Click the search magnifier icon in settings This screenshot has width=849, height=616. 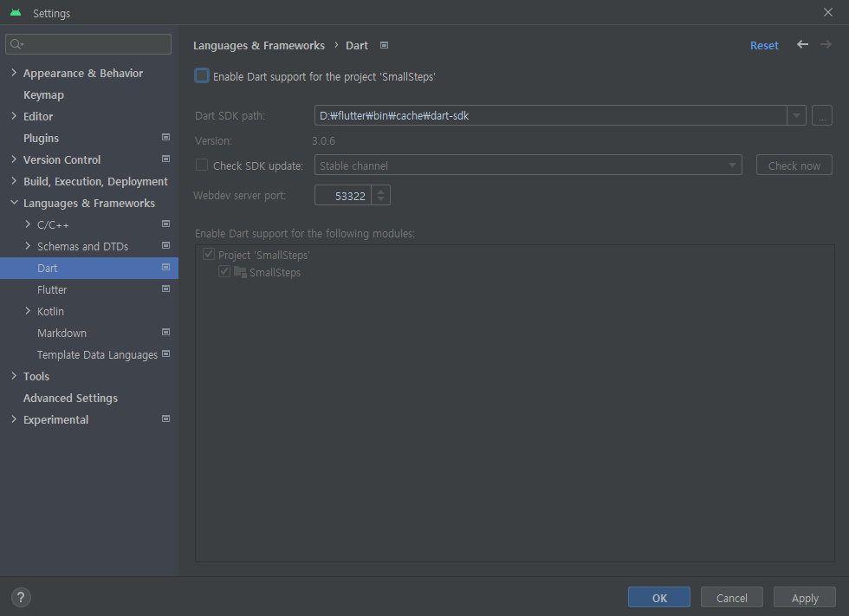pos(16,44)
